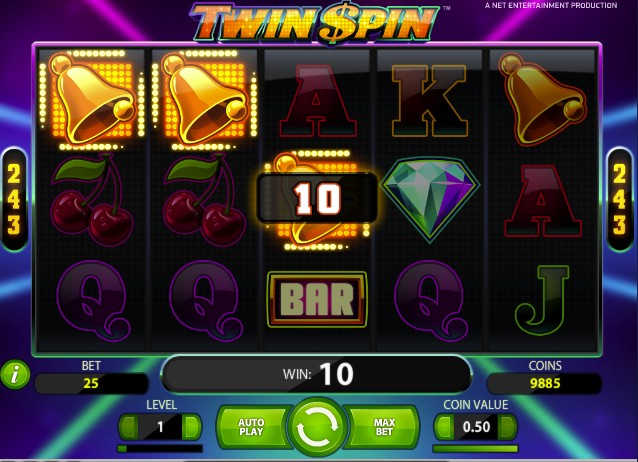Screen dimensions: 638x462
Task: Increase the coin value with right arrow
Action: click(x=507, y=427)
